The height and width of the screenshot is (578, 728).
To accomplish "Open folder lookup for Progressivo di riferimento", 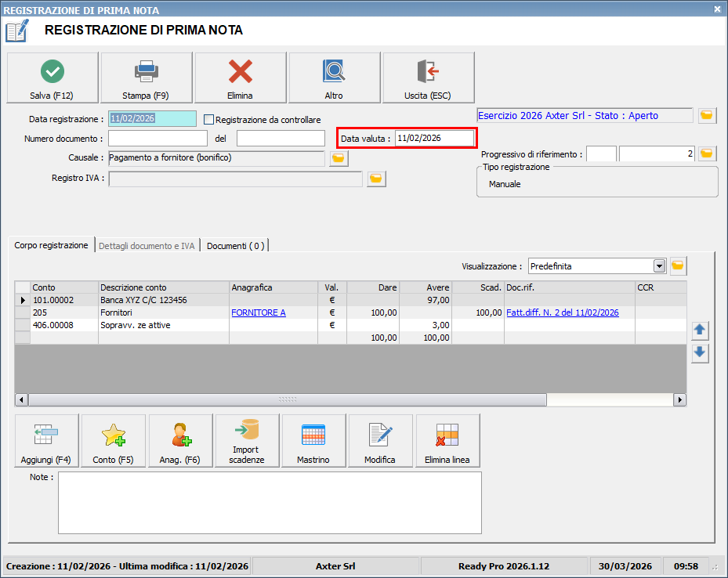I will click(x=707, y=154).
